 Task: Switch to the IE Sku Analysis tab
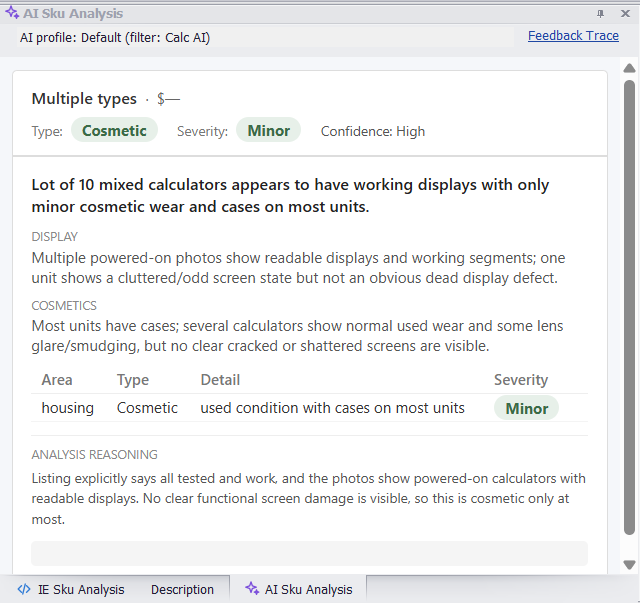71,589
